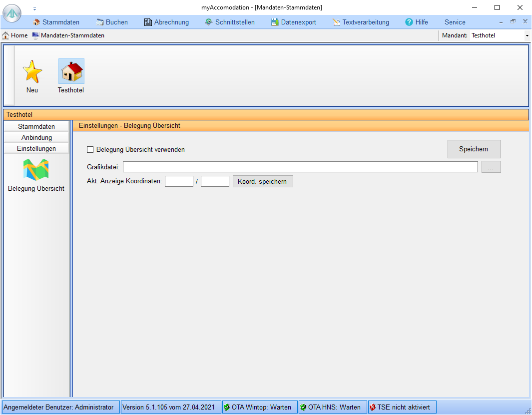Open the Belegung Übersicht map icon
Viewport: 532px width, 415px height.
pyautogui.click(x=36, y=170)
